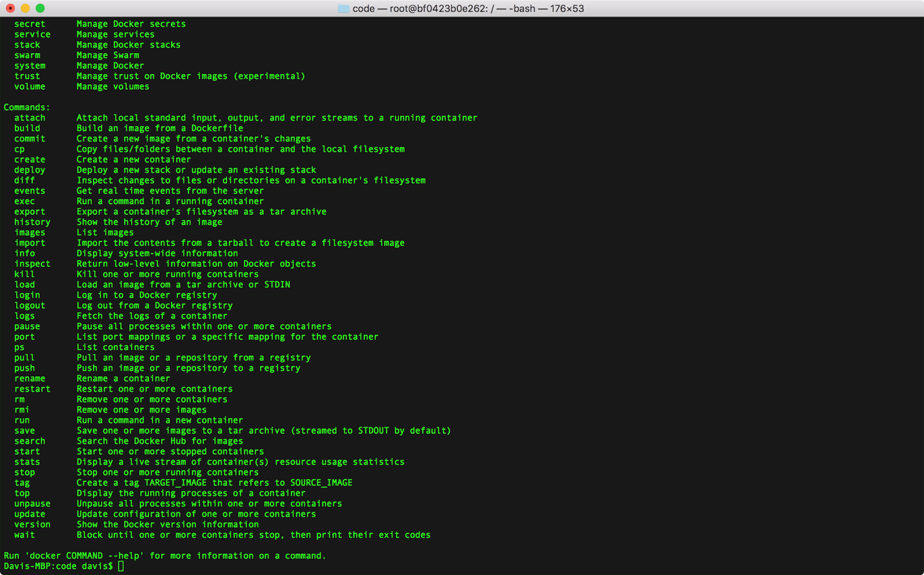The width and height of the screenshot is (924, 575).
Task: Select the 'docker COMMAND --help' hint line
Action: (x=165, y=555)
